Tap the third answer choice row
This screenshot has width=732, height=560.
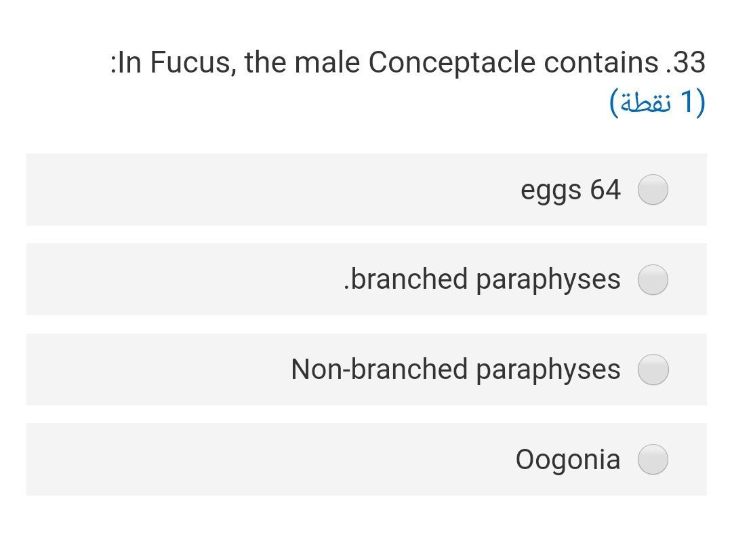pos(366,369)
